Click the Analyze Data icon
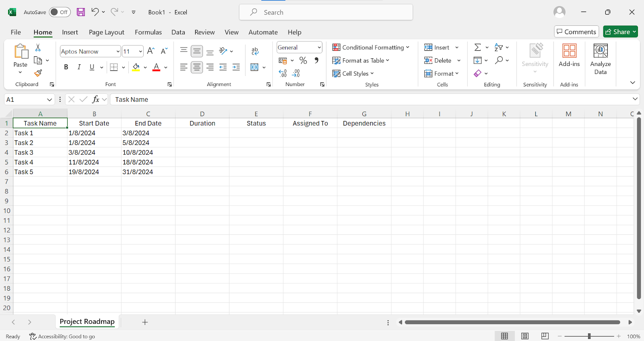Screen dimensions: 644x341 601,59
